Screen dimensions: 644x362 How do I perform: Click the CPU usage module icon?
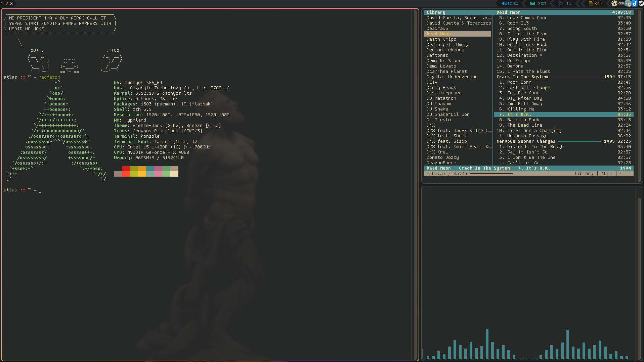[x=560, y=3]
